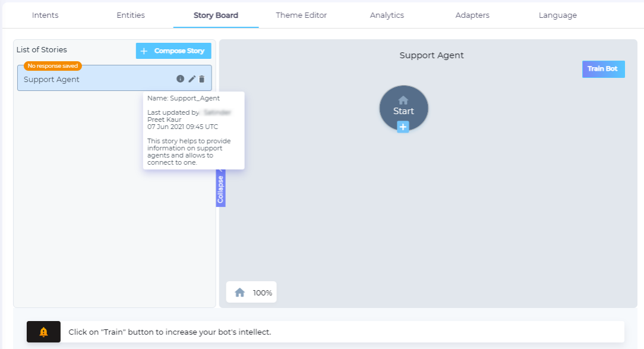The image size is (644, 349).
Task: Add a node with plus under Start
Action: (x=403, y=127)
